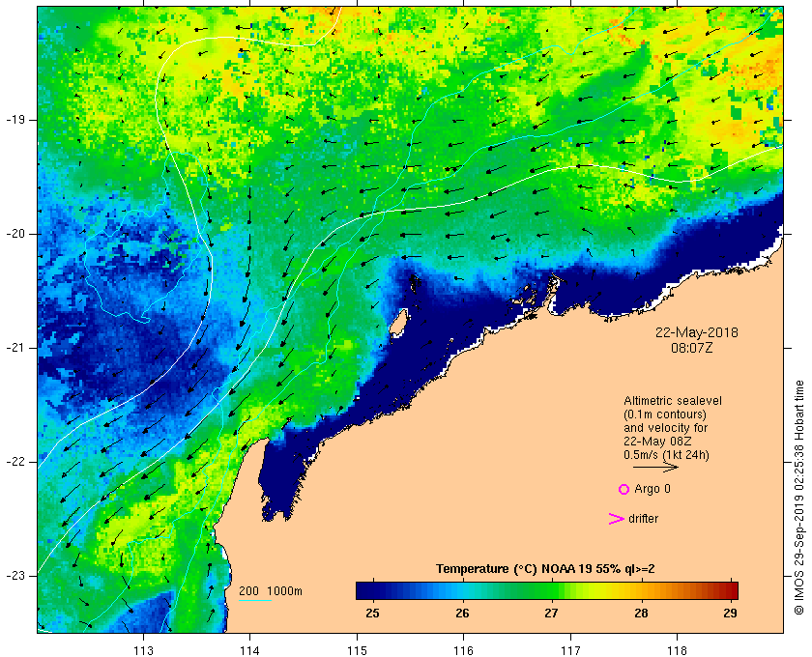This screenshot has width=812, height=657.
Task: Click the 'Altimetric sealevel' legend text
Action: pos(673,401)
